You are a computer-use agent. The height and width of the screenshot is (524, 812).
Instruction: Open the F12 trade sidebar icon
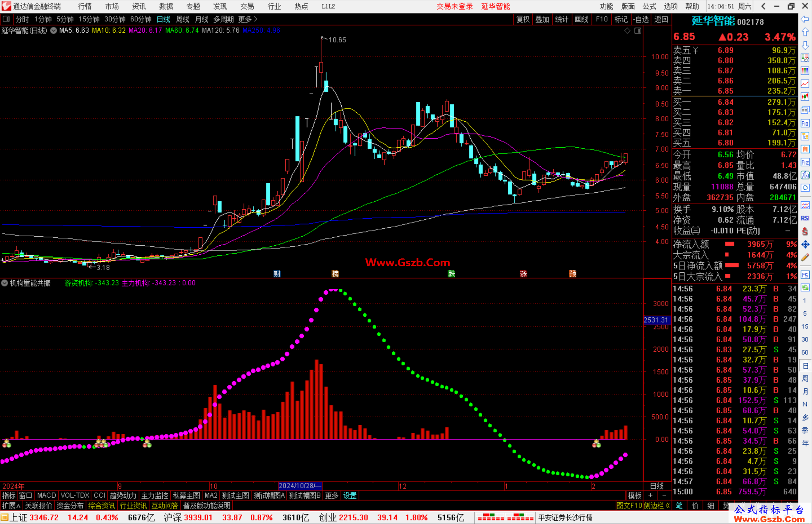click(x=805, y=162)
